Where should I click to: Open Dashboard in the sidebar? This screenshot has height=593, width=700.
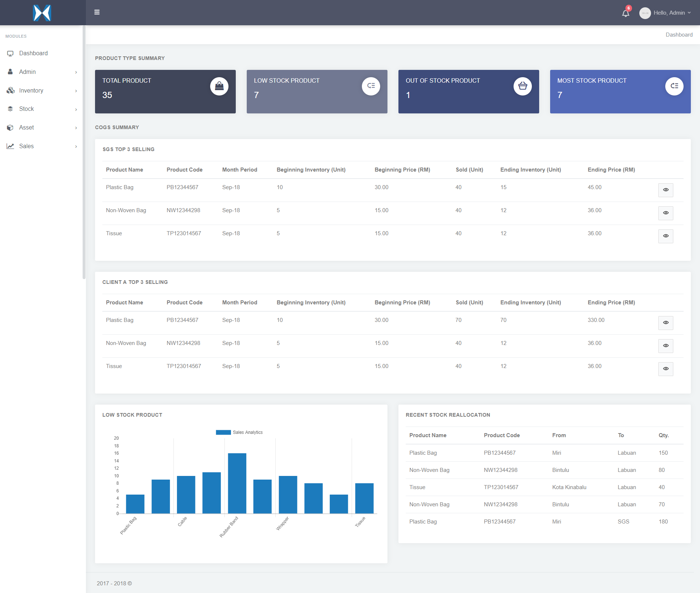[x=33, y=53]
